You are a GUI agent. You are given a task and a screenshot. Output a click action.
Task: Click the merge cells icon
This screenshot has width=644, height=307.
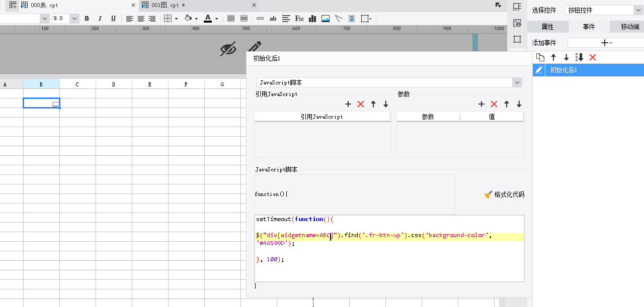[231, 19]
